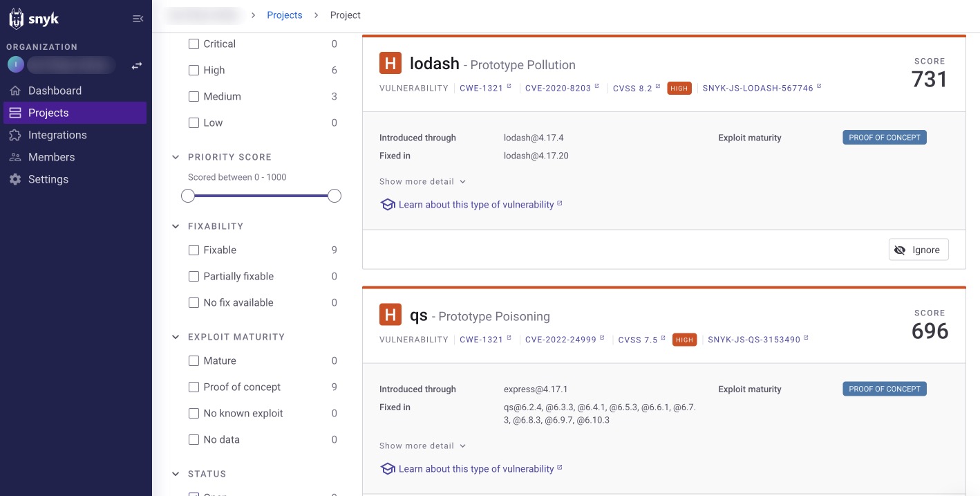Screen dimensions: 980x496
Task: Collapse the Priority Score section
Action: tap(176, 157)
